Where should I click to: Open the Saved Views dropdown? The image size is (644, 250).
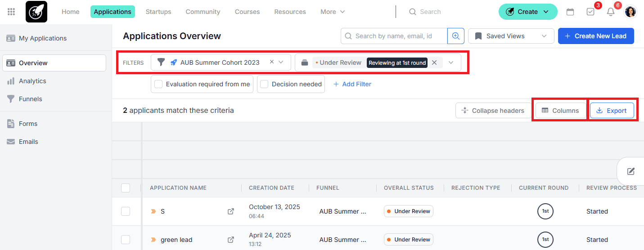511,36
